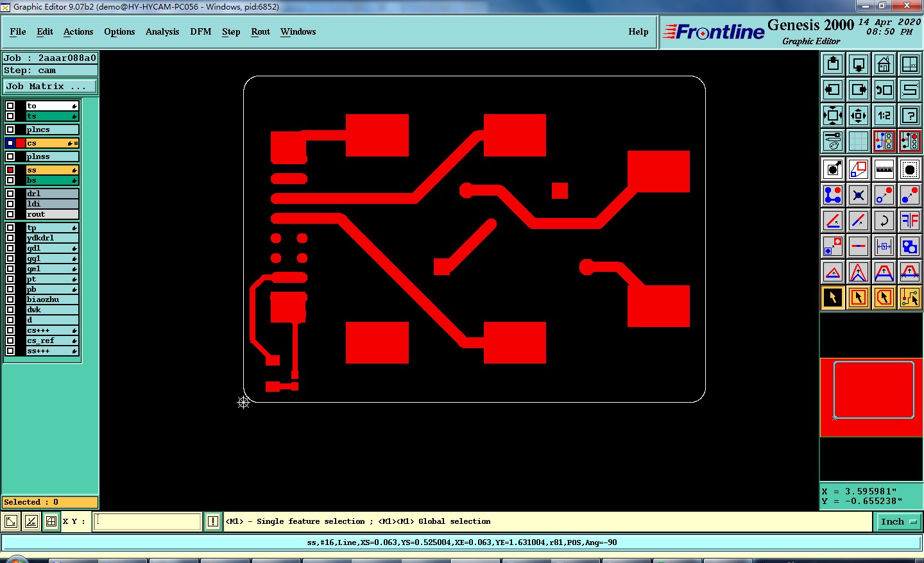Open the Analysis menu
The width and height of the screenshot is (924, 563).
(x=162, y=31)
